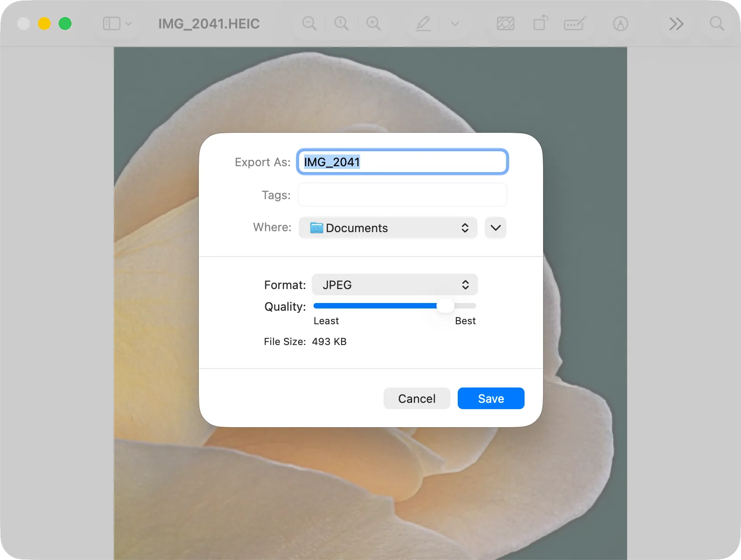
Task: Click the zoom in magnifier icon
Action: 374,23
